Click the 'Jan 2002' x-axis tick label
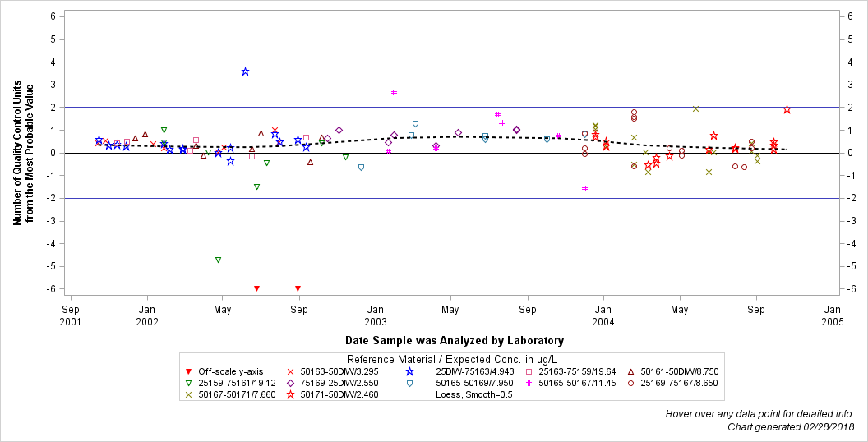The height and width of the screenshot is (442, 868). tap(146, 314)
